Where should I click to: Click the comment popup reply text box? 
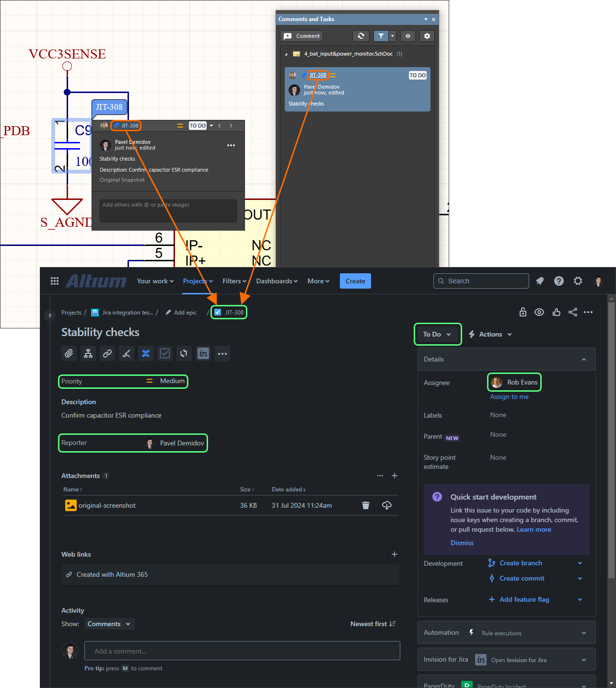click(x=168, y=211)
